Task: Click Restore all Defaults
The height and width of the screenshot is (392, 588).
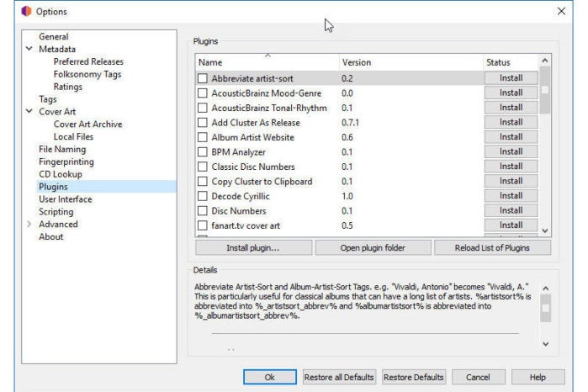Action: click(339, 377)
